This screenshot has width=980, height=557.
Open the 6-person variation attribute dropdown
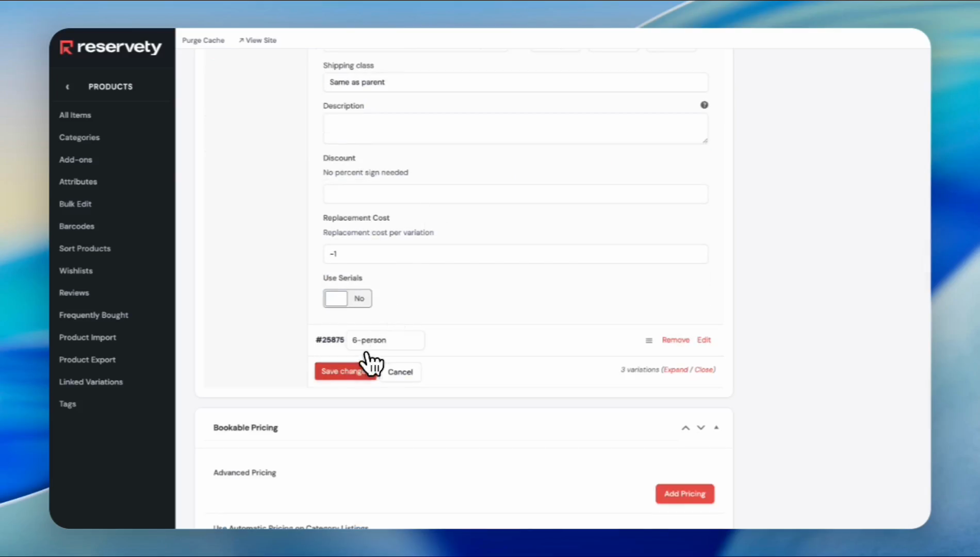385,340
